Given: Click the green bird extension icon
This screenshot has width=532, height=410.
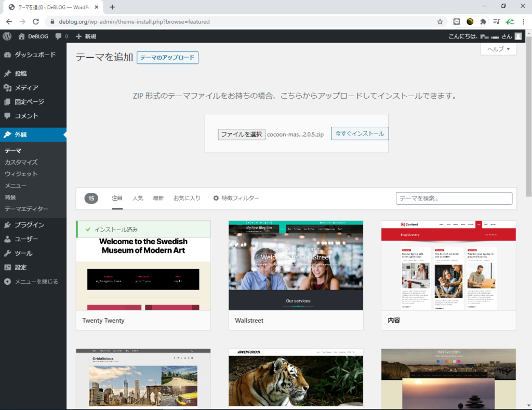Looking at the screenshot, I should click(510, 22).
